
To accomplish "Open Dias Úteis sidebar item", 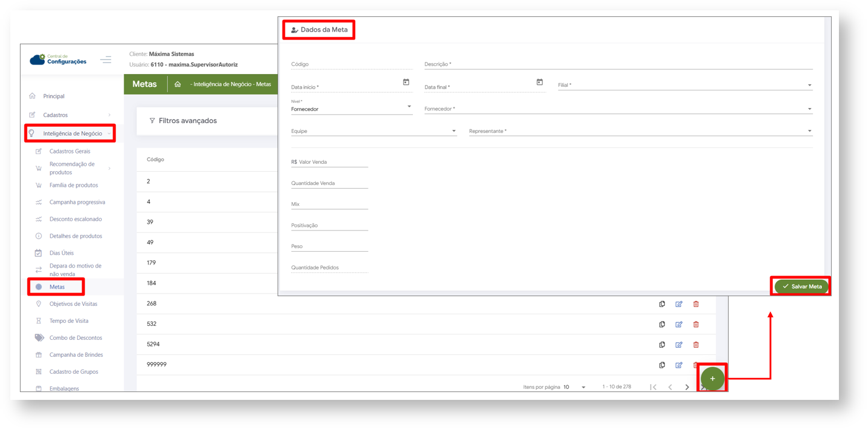I will pyautogui.click(x=61, y=253).
